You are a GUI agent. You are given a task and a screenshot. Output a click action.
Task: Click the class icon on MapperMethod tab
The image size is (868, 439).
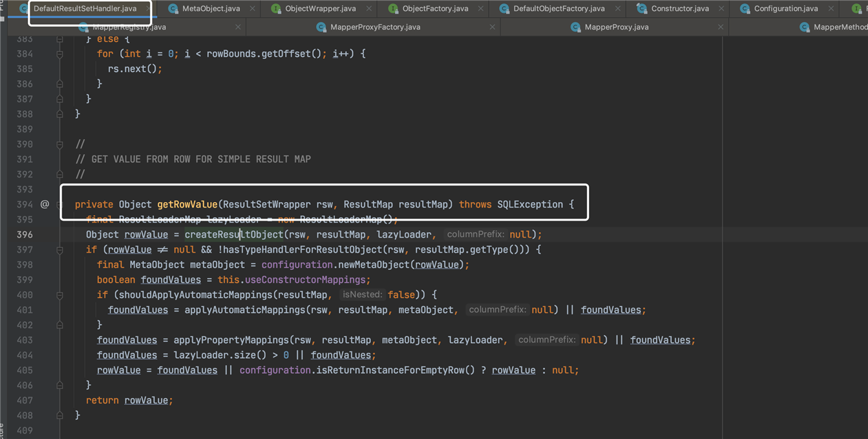[804, 27]
